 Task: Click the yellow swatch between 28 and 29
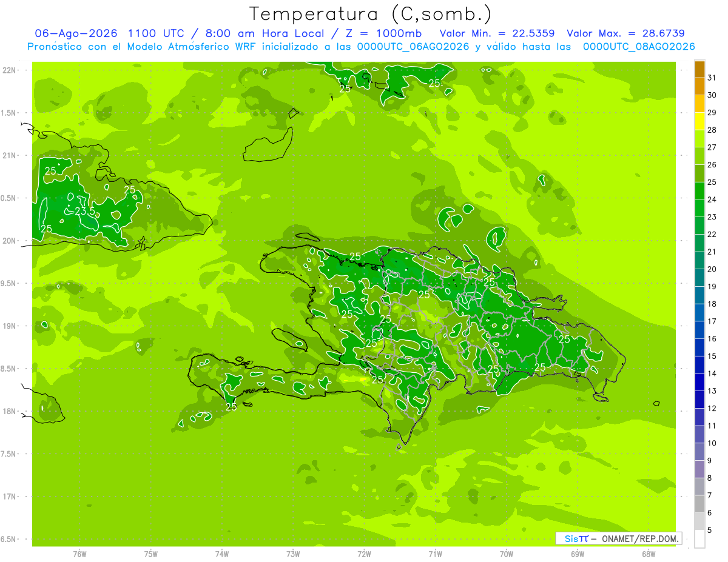coord(700,121)
